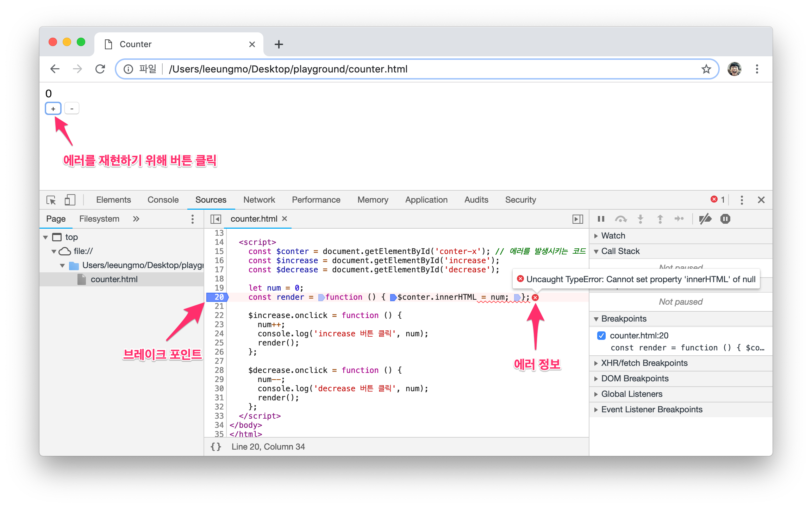Click the minus decrease button on page
Image resolution: width=812 pixels, height=508 pixels.
pyautogui.click(x=72, y=109)
